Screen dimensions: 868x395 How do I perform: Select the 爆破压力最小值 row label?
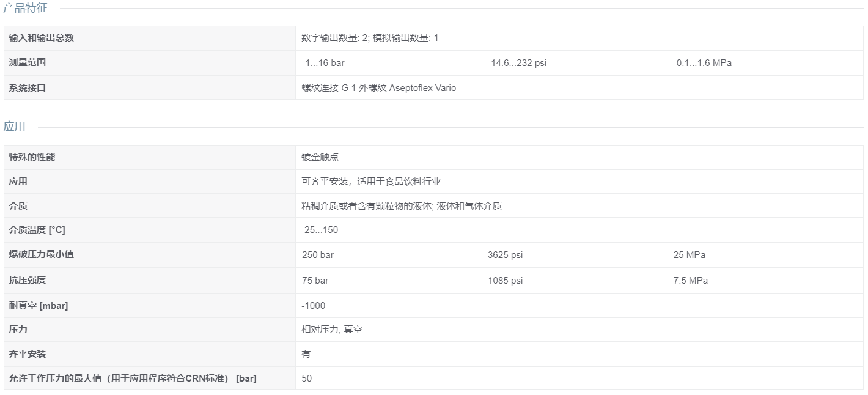pyautogui.click(x=41, y=254)
